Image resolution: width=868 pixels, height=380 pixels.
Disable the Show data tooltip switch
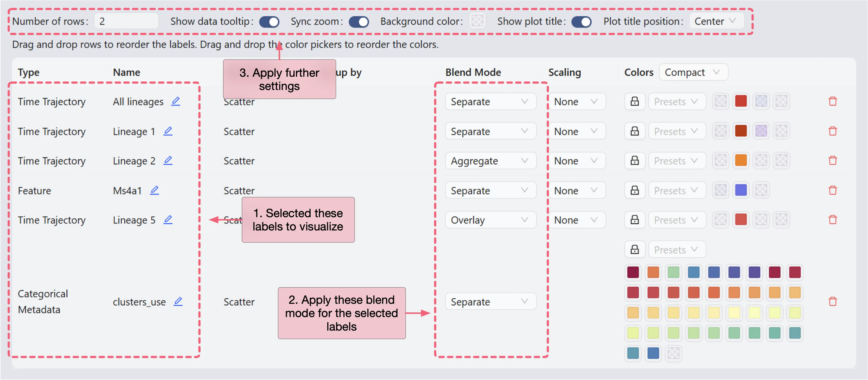pos(269,22)
